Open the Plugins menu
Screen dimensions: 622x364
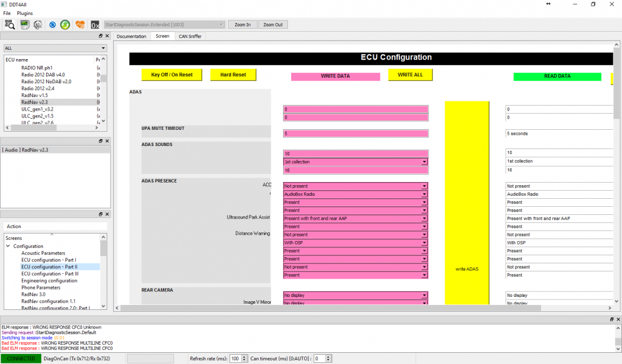tap(25, 13)
